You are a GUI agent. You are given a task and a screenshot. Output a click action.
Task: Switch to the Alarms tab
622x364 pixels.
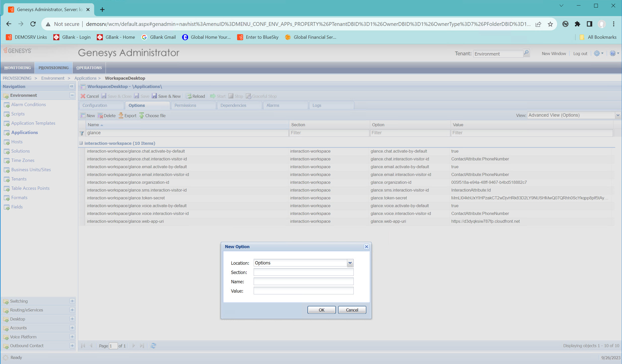(x=285, y=105)
